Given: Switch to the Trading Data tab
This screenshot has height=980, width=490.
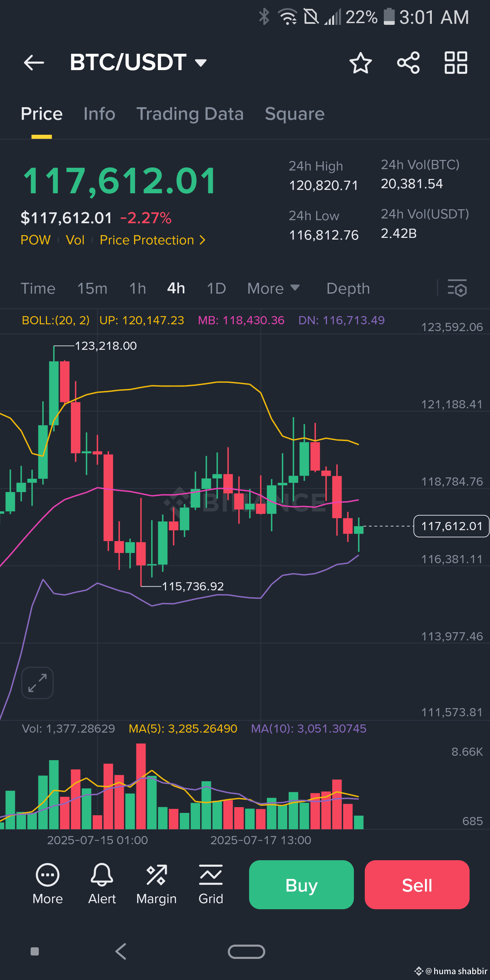Looking at the screenshot, I should click(190, 114).
